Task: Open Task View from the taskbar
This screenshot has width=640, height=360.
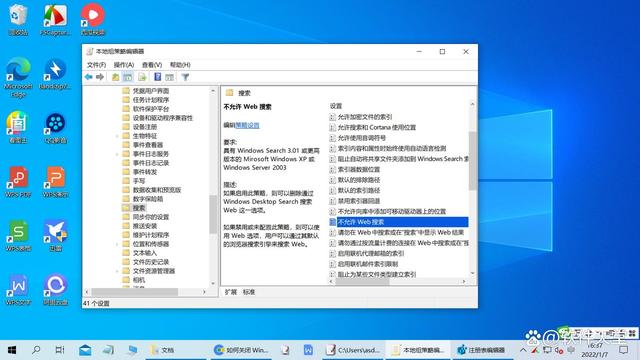Action: tap(60, 350)
